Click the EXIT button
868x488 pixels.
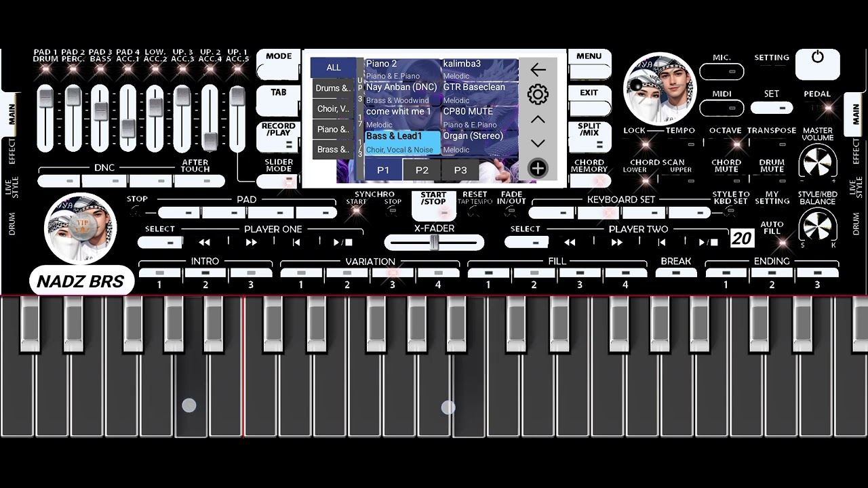[589, 100]
